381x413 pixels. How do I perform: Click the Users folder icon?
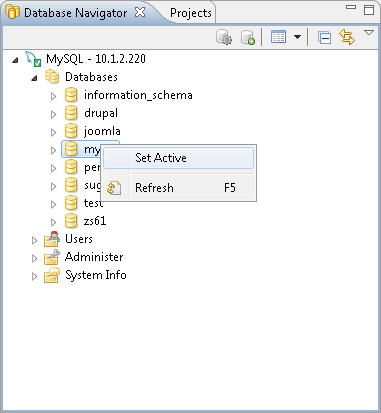(x=52, y=239)
